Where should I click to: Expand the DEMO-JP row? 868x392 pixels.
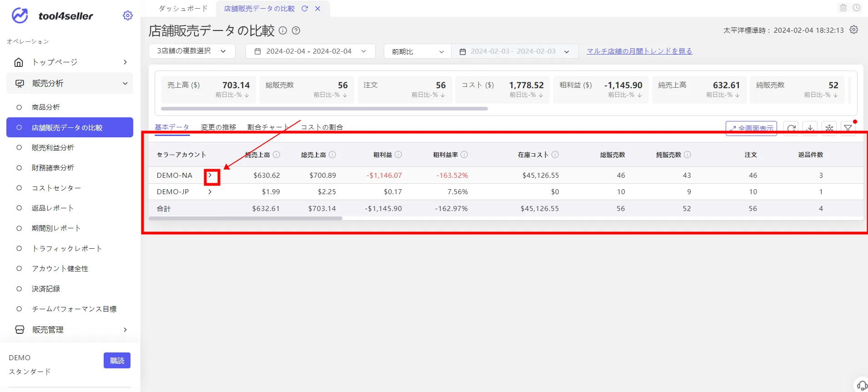tap(210, 192)
